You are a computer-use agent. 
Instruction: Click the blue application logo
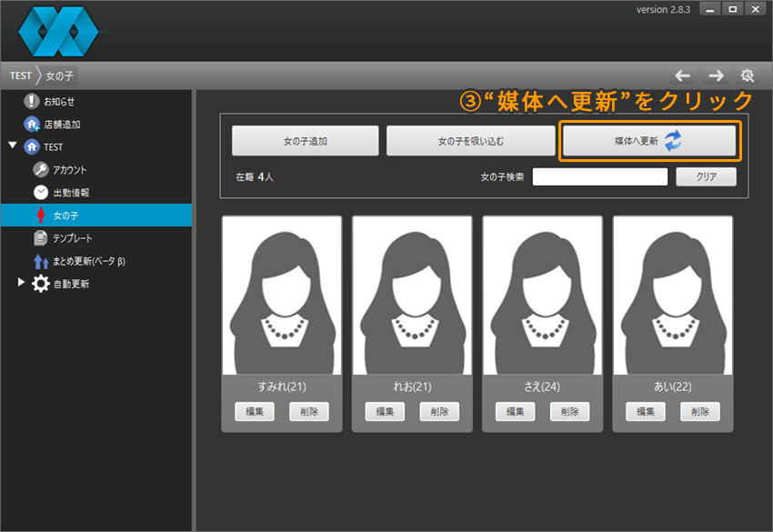tap(58, 32)
